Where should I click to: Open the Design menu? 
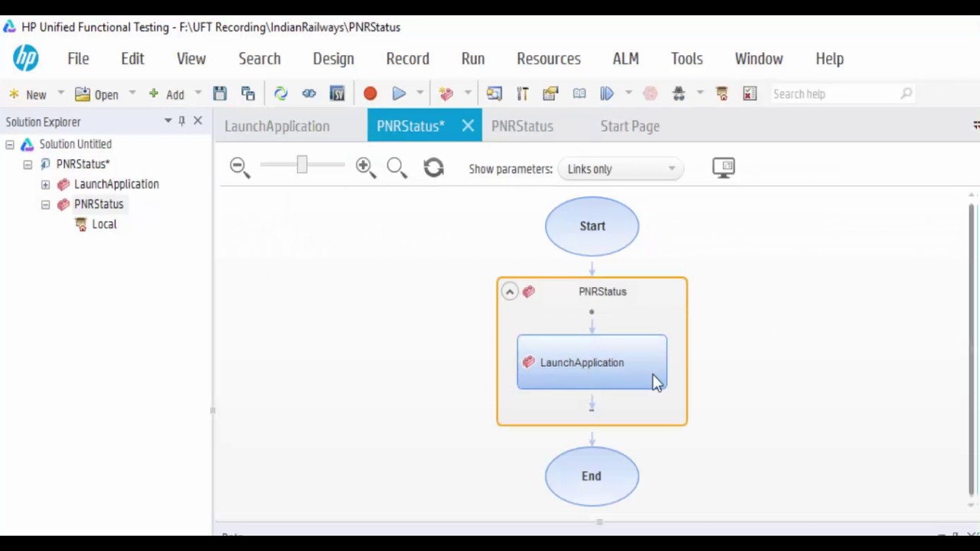333,59
